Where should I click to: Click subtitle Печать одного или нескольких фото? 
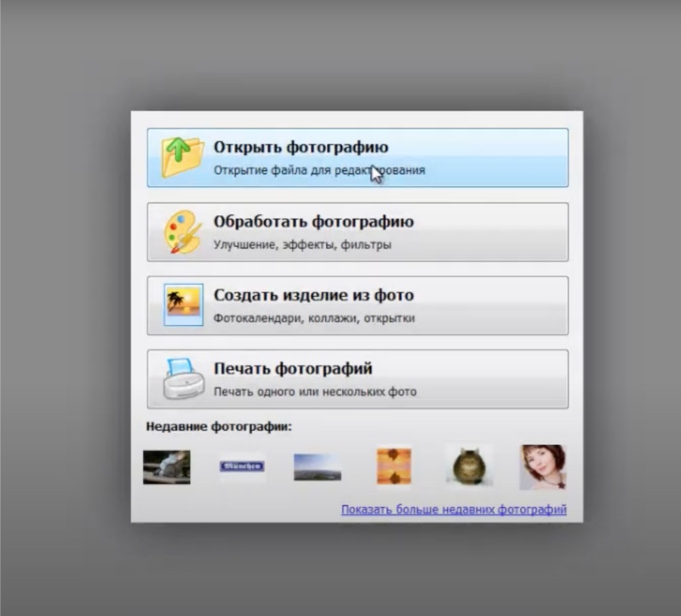coord(315,391)
